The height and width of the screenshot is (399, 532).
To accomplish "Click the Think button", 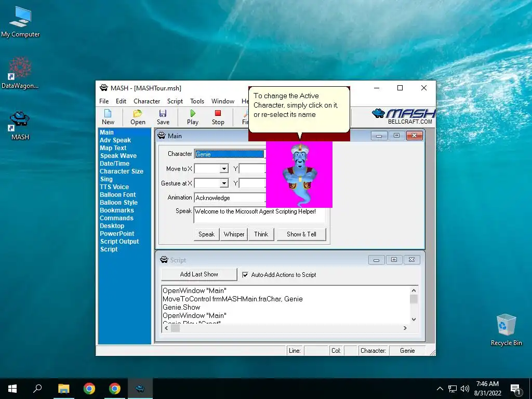I will [261, 234].
